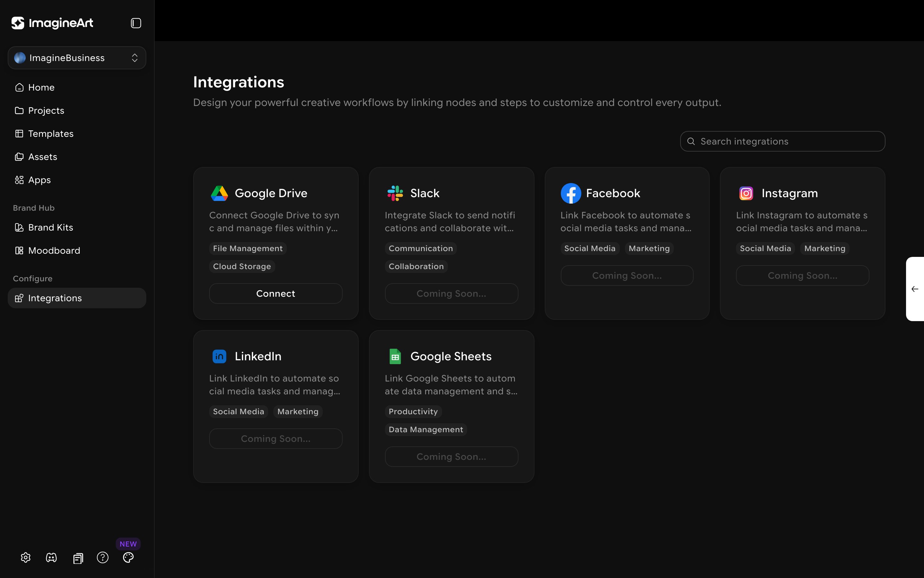Click the Instagram logo
This screenshot has width=924, height=578.
click(x=746, y=193)
